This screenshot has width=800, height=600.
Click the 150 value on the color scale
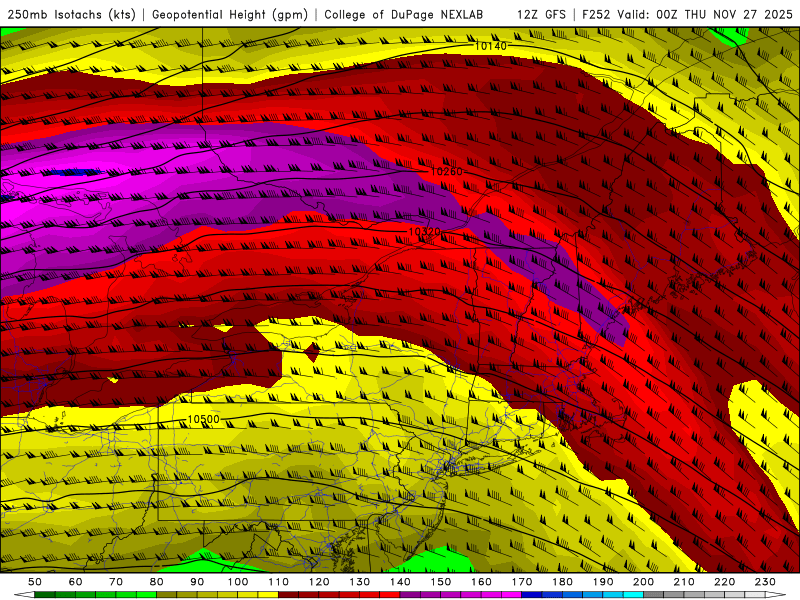(x=441, y=582)
